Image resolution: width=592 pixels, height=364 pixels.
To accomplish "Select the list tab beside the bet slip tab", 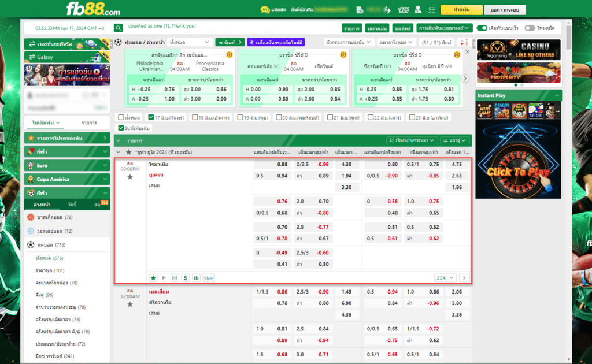I will pos(89,122).
